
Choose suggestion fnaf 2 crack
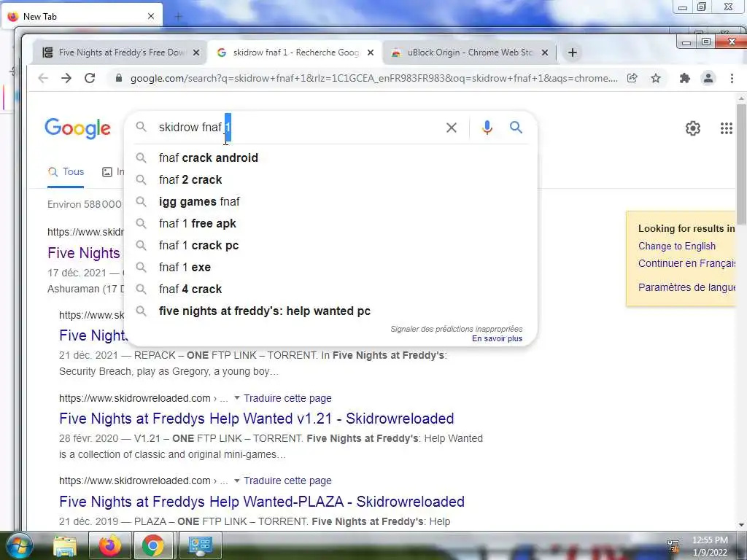click(x=330, y=179)
